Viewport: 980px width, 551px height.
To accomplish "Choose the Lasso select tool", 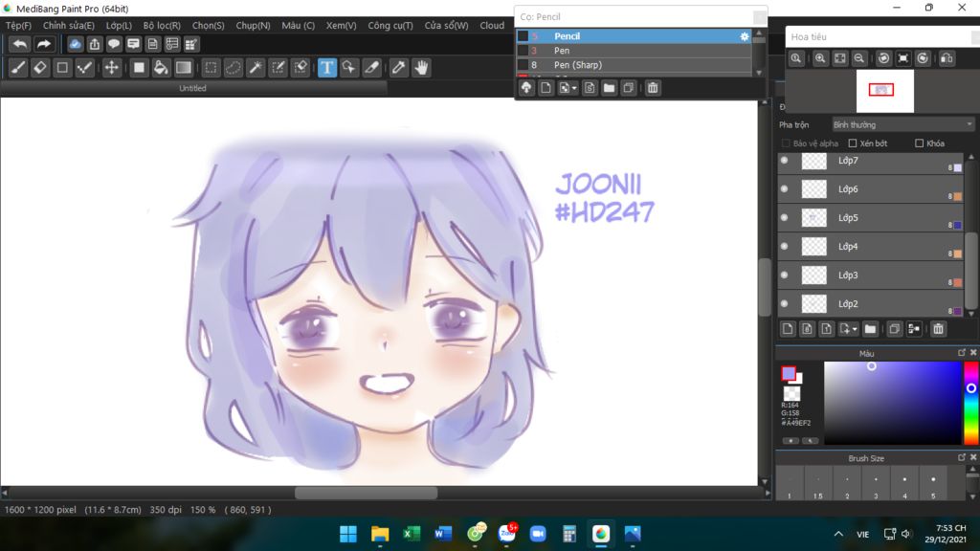I will 234,68.
